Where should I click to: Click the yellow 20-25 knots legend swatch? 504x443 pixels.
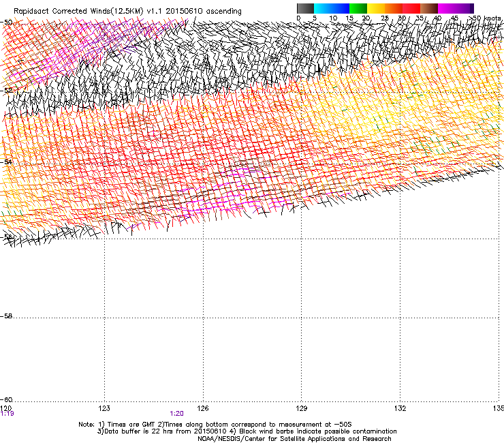pos(376,8)
